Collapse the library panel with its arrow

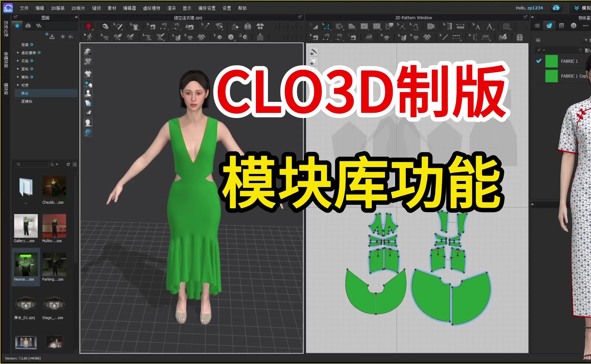pos(76,17)
